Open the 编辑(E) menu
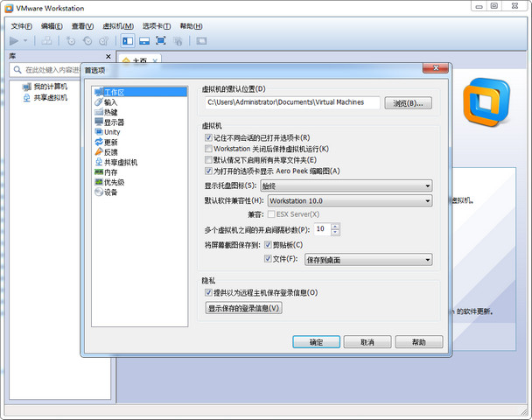This screenshot has height=420, width=532. pyautogui.click(x=52, y=26)
